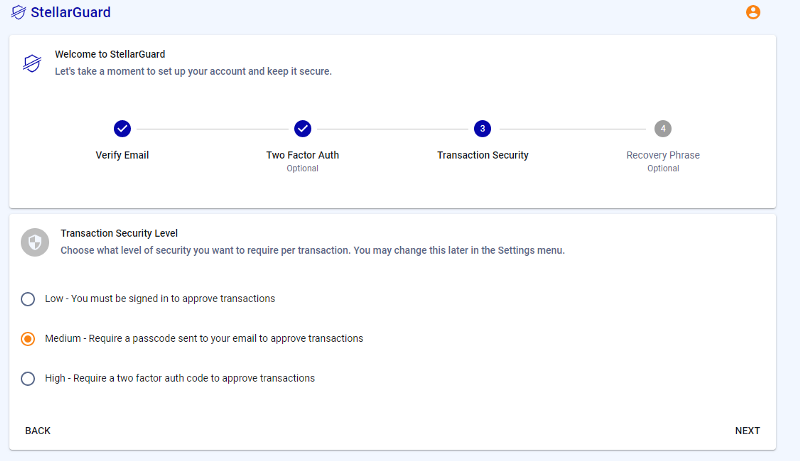Click the shield icon beside Welcome to StellarGuard

tap(32, 63)
